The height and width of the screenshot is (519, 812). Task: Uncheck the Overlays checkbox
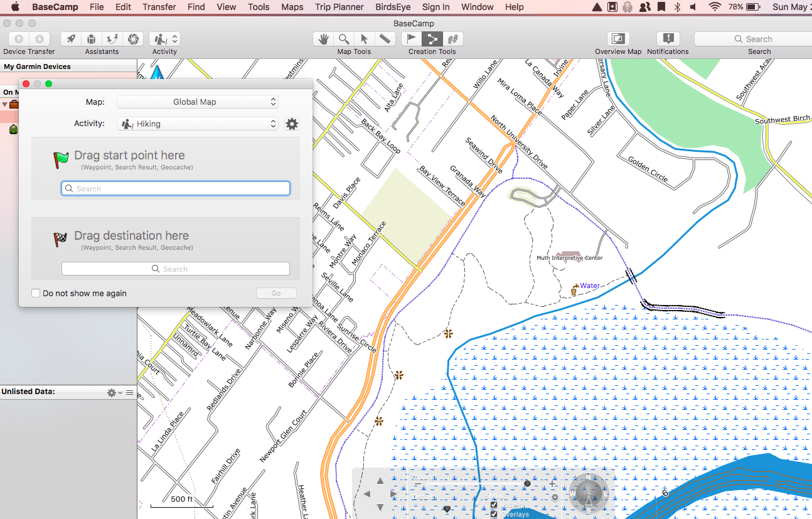tap(494, 515)
